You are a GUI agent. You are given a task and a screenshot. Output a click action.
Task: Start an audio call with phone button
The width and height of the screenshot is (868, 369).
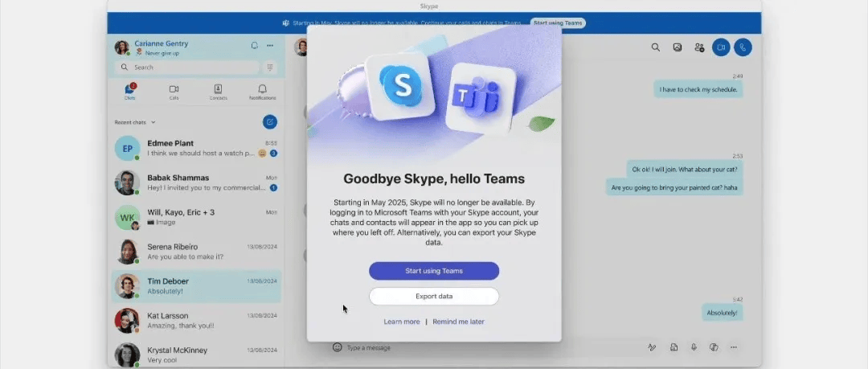pos(743,47)
